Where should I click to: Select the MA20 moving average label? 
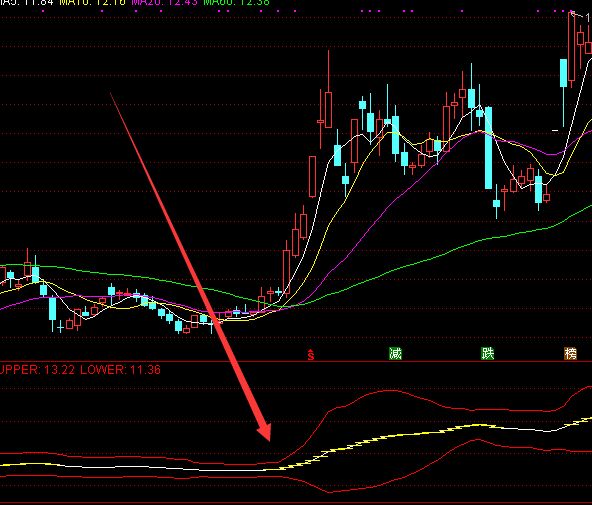pyautogui.click(x=165, y=3)
